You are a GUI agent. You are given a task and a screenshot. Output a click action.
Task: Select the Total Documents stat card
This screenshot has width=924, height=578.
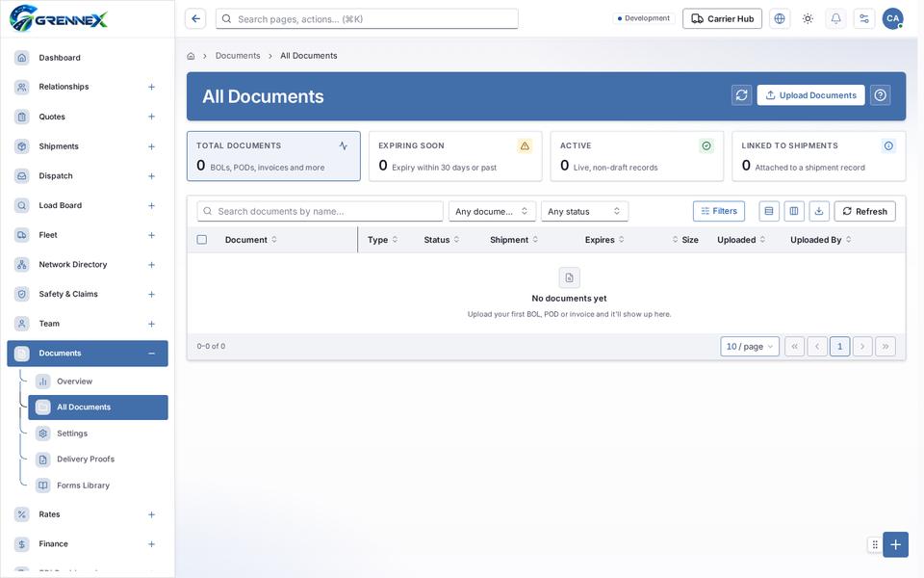[x=273, y=156]
